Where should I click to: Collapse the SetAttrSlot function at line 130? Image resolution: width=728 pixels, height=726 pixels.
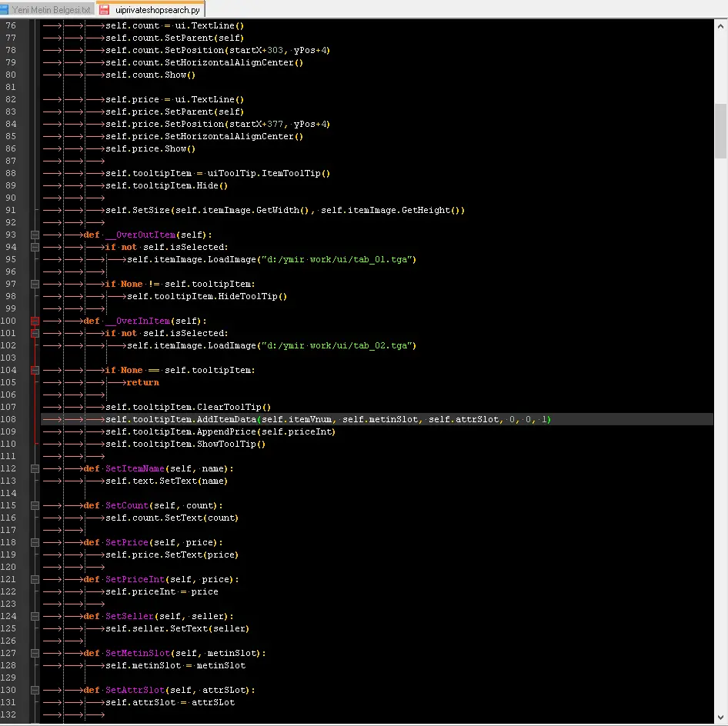tap(35, 690)
